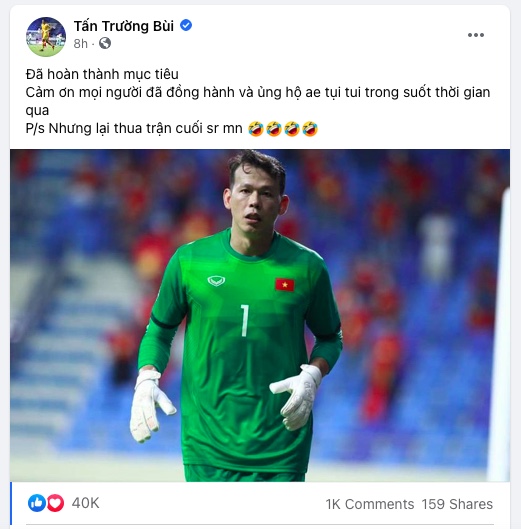Click the first laughing emoji in the post
This screenshot has height=529, width=521.
click(256, 129)
